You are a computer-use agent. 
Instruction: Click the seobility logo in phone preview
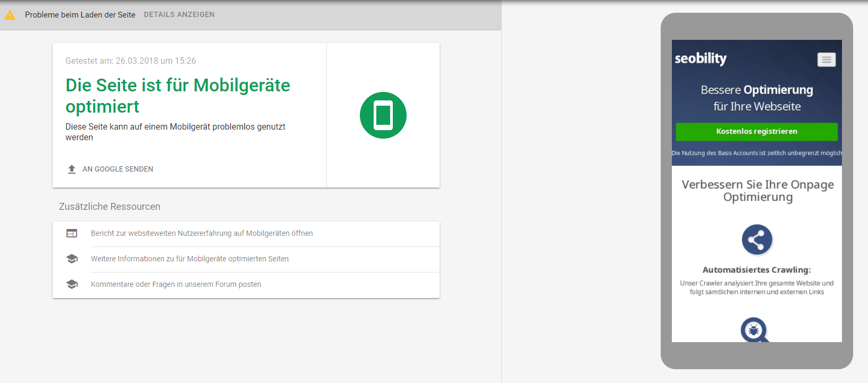(701, 58)
